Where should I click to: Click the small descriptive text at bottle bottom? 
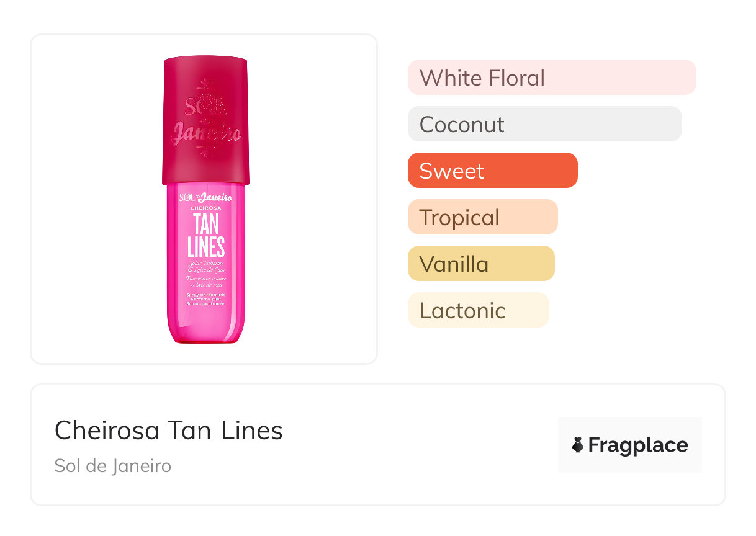pyautogui.click(x=205, y=300)
